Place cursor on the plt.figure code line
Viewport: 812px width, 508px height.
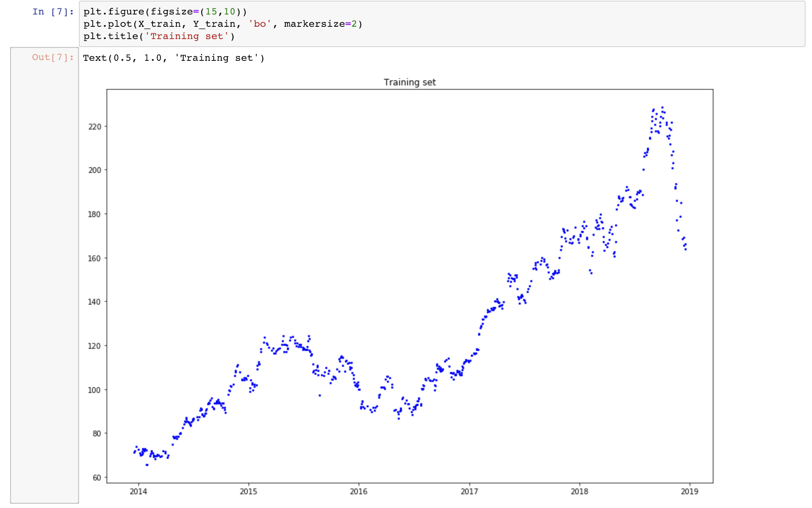(x=165, y=12)
